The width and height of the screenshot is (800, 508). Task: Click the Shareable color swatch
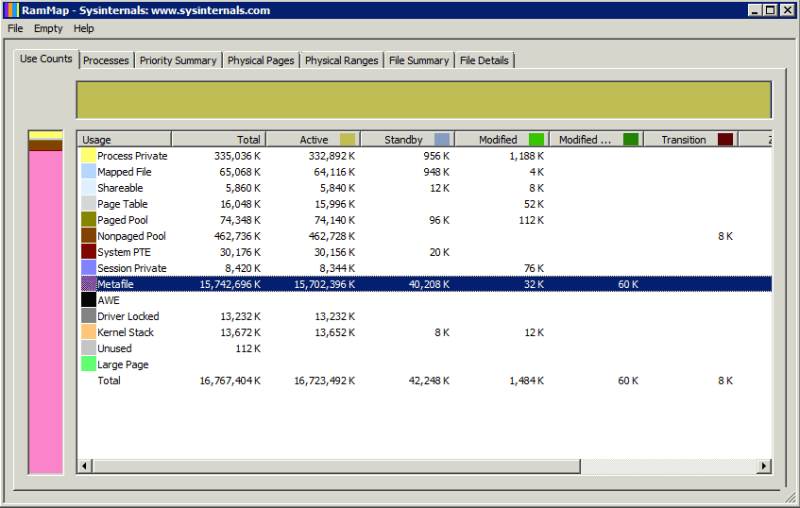pos(89,188)
